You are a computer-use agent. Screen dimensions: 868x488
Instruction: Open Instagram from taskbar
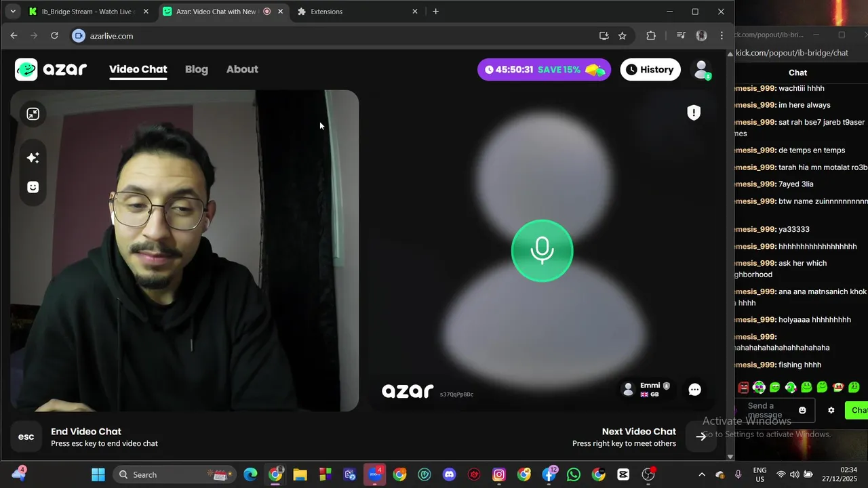(x=499, y=474)
